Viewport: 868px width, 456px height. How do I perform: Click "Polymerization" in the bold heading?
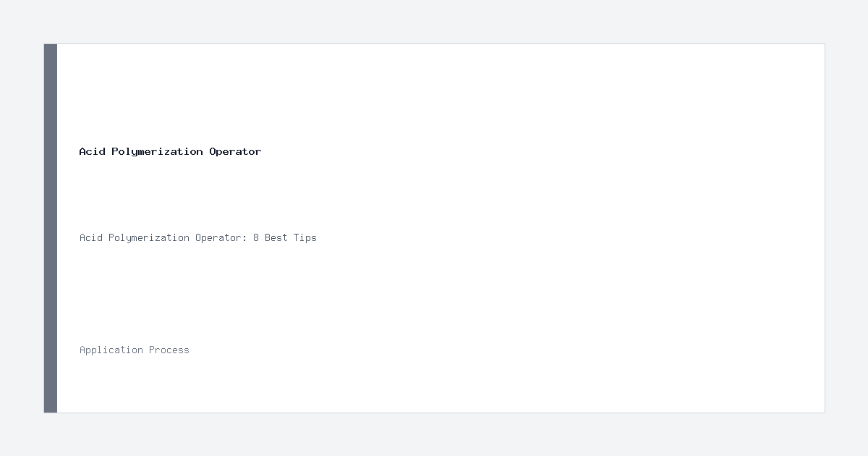(157, 151)
